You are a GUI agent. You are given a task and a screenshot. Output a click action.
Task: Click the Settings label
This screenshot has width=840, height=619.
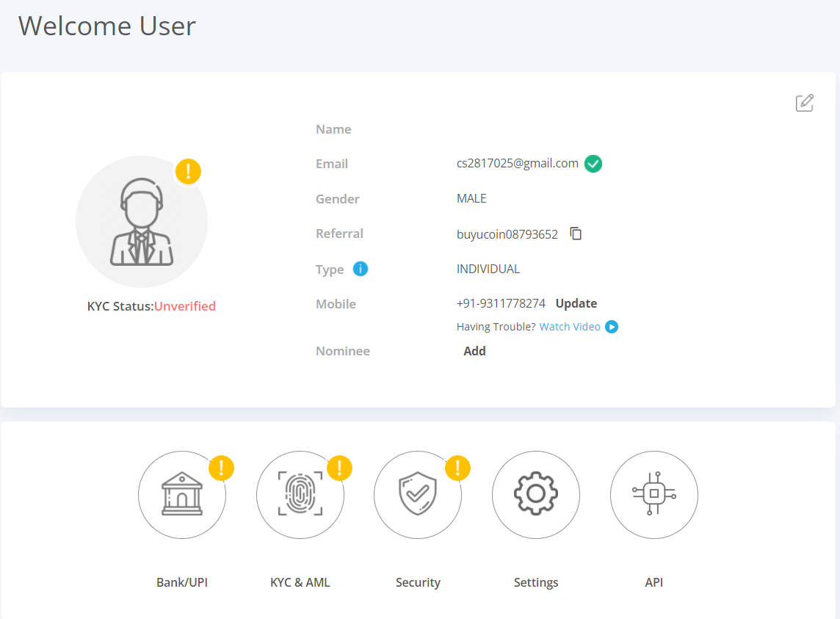point(536,582)
